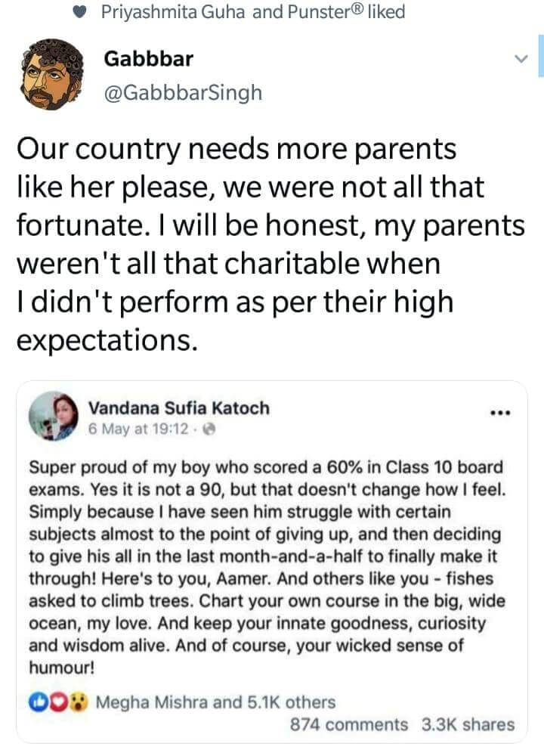Open the @GabbbarSingh handle
This screenshot has height=756, width=544.
pyautogui.click(x=182, y=93)
